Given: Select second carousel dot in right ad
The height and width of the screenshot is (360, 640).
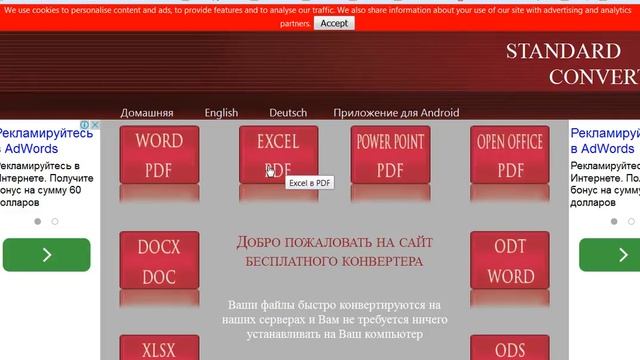Looking at the screenshot, I should (x=631, y=221).
